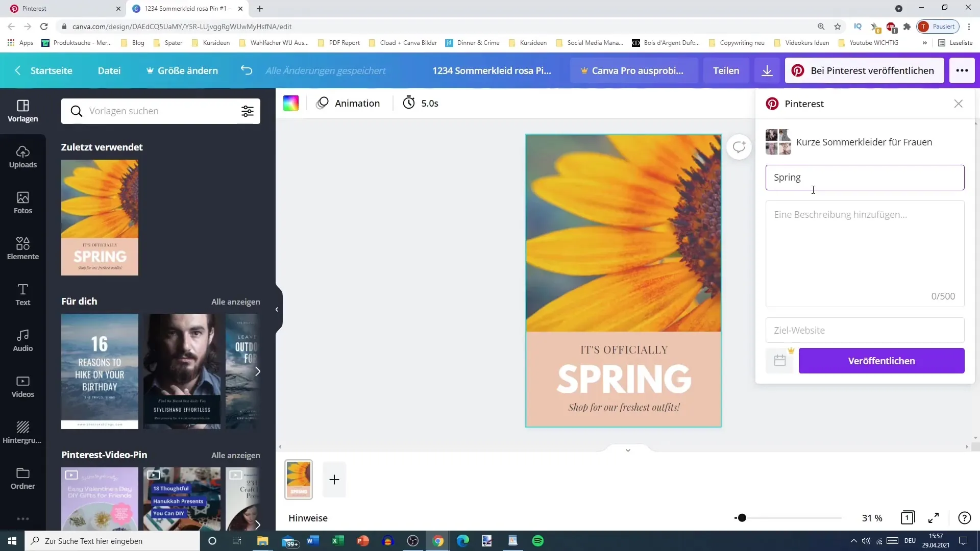Open the help question mark

(x=964, y=518)
